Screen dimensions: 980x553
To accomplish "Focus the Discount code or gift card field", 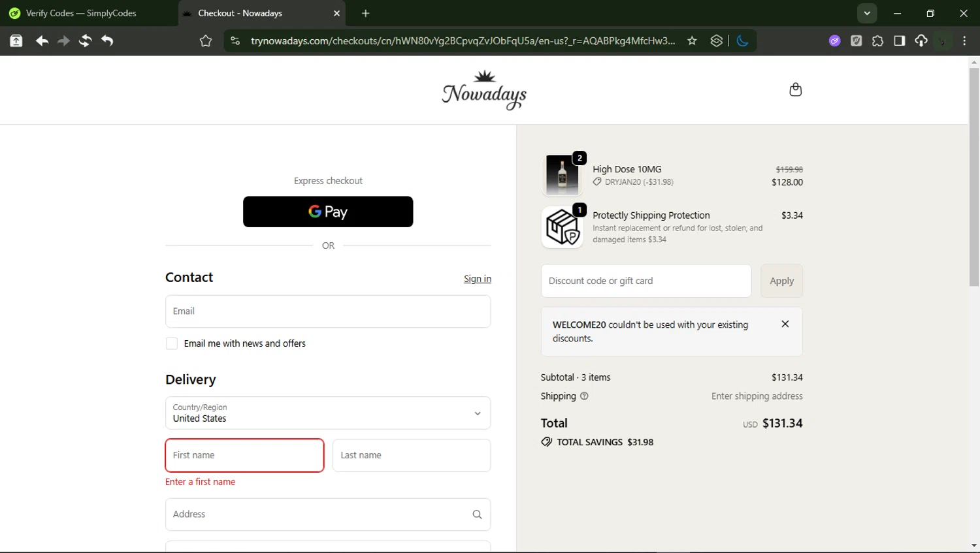I will pos(646,281).
